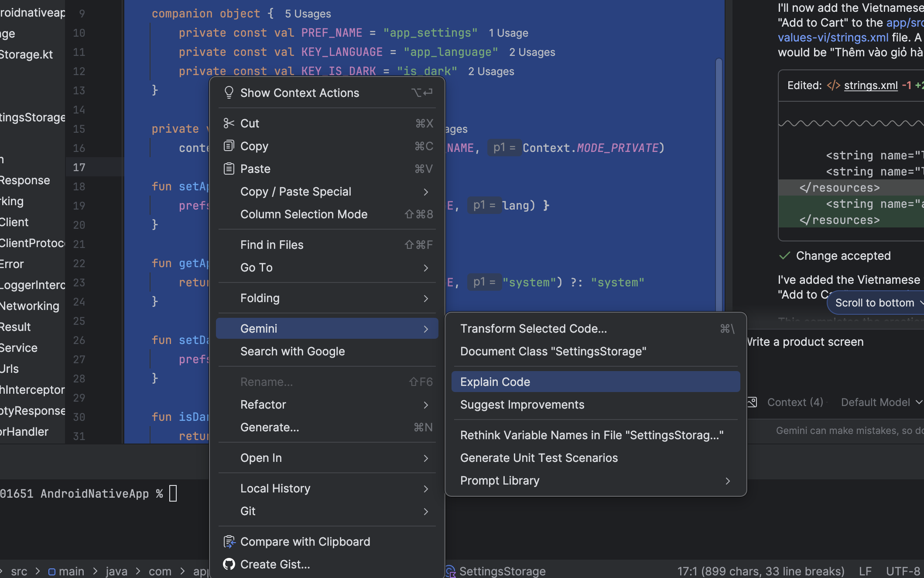Viewport: 924px width, 578px height.
Task: Open the Default Model dropdown
Action: click(881, 402)
